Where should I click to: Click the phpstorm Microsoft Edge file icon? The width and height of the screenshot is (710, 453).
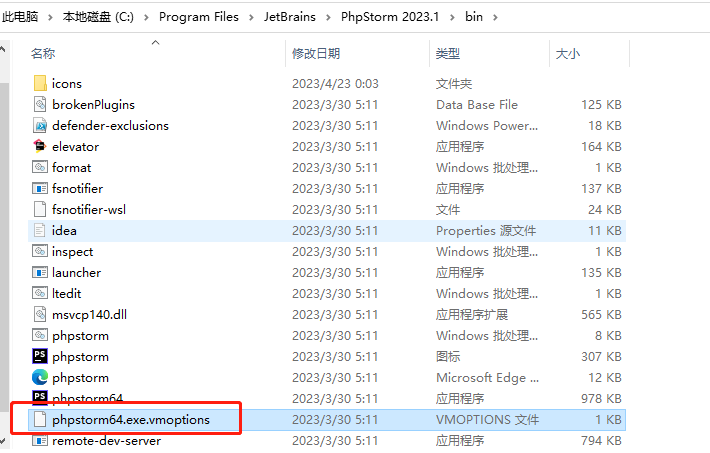(40, 378)
